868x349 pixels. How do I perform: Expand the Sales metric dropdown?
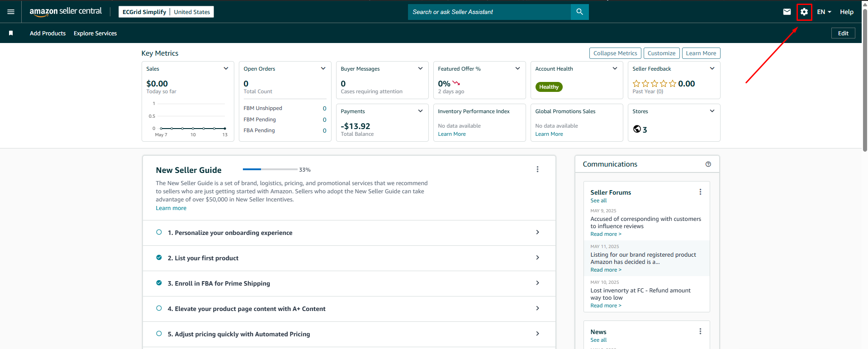[x=226, y=68]
